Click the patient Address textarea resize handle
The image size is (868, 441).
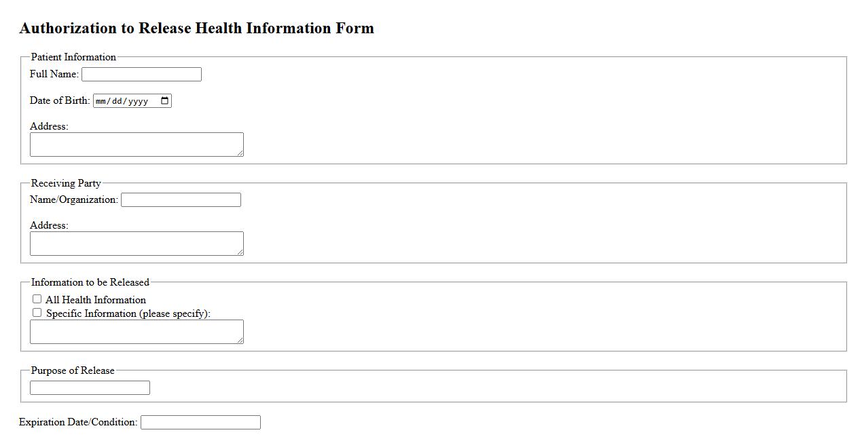240,153
